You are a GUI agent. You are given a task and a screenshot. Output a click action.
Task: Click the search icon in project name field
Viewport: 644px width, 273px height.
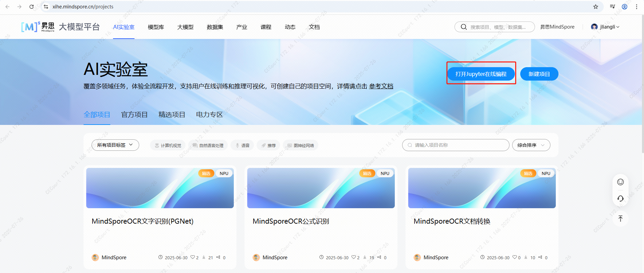click(410, 145)
